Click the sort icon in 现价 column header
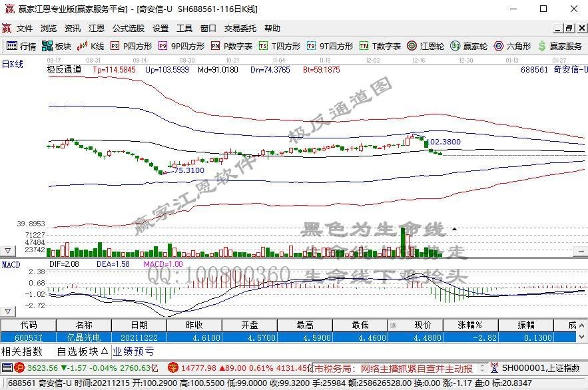 (x=393, y=325)
